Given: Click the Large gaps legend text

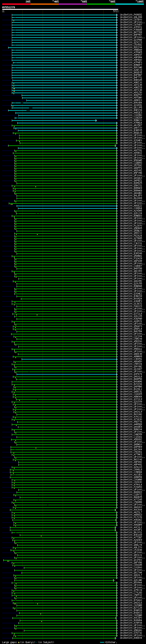Looking at the screenshot, I should click(10, 642).
